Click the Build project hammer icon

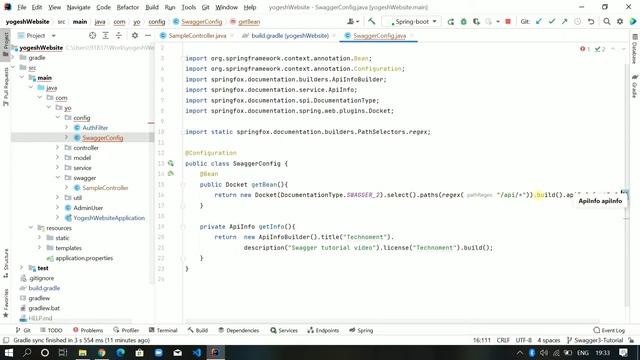[x=371, y=21]
